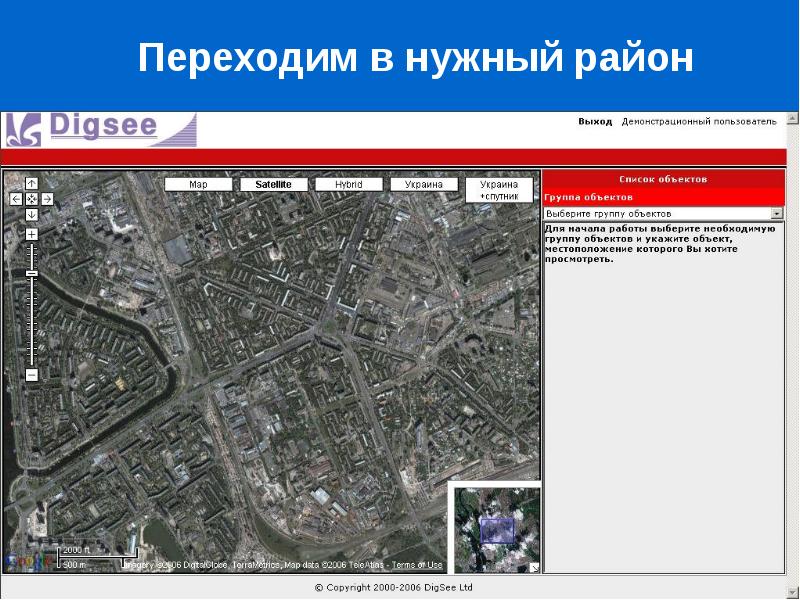Click the zoom slider handle
Image resolution: width=800 pixels, height=600 pixels.
click(32, 273)
